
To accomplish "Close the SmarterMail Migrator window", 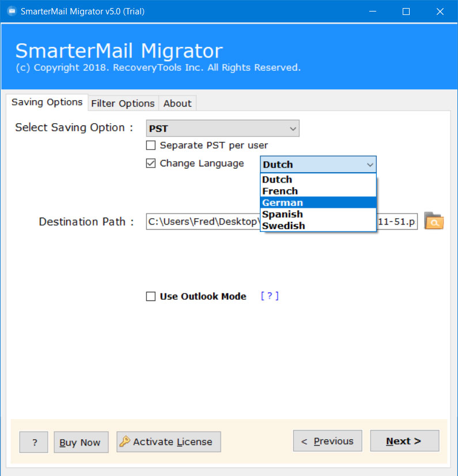I will [x=440, y=12].
